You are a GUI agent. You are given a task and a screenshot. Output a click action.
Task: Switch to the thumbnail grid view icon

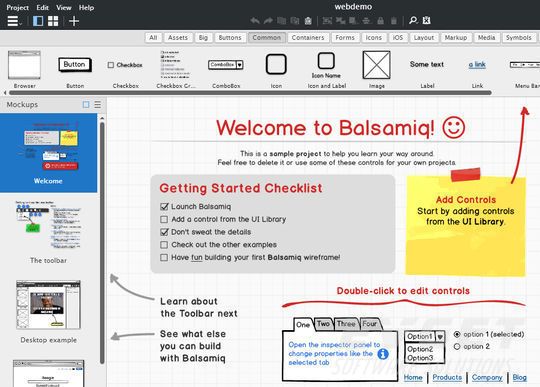click(53, 21)
